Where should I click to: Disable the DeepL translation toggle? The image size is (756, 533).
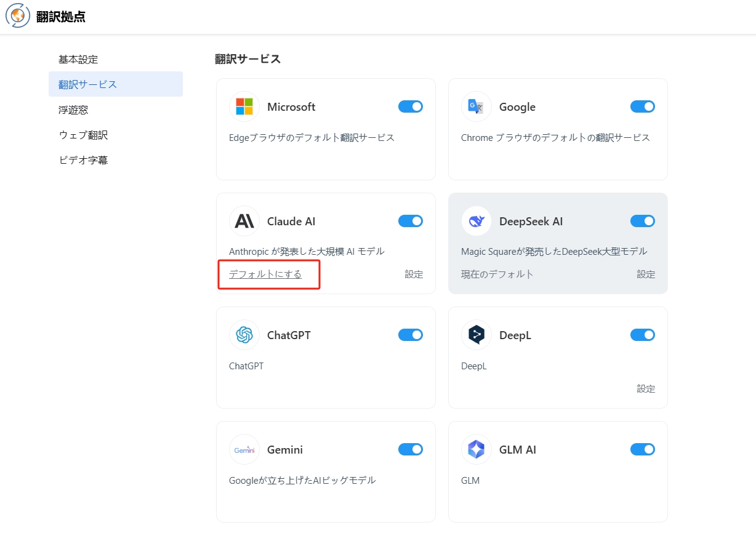coord(643,335)
